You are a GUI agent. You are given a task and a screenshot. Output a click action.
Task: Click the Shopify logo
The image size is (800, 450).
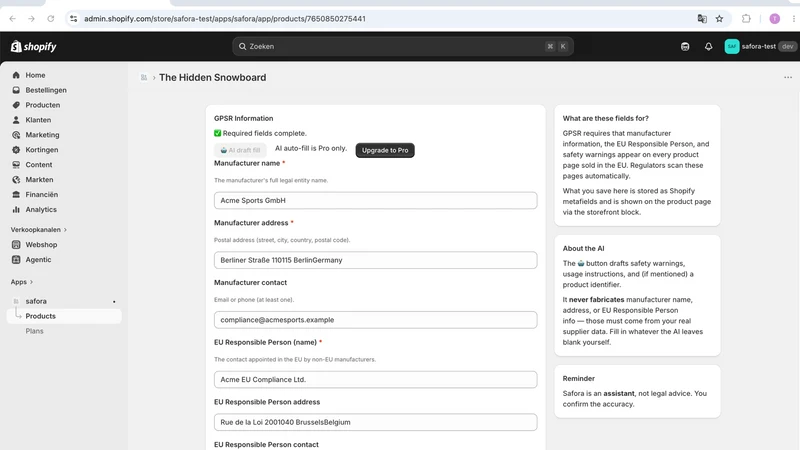coord(34,46)
